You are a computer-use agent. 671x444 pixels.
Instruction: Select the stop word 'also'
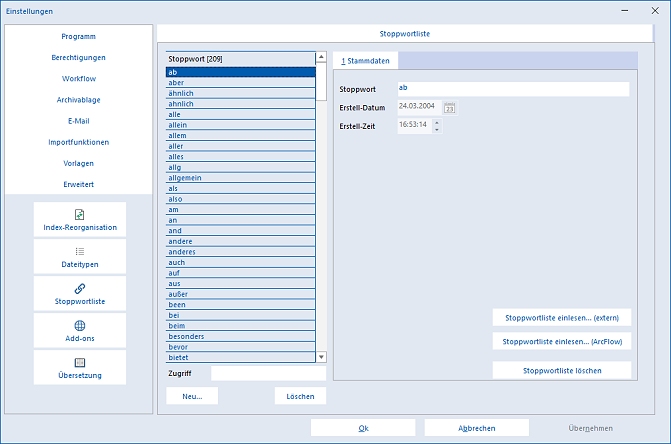point(241,199)
